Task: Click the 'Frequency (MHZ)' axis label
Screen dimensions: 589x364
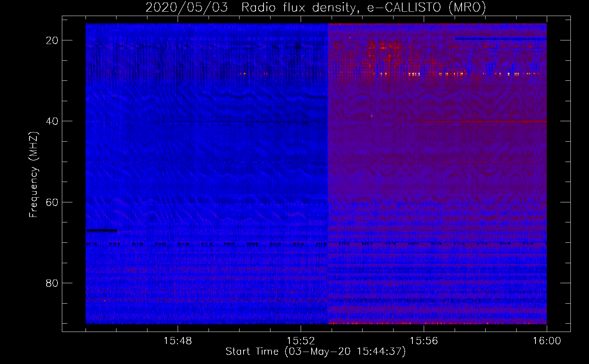Action: pos(33,175)
